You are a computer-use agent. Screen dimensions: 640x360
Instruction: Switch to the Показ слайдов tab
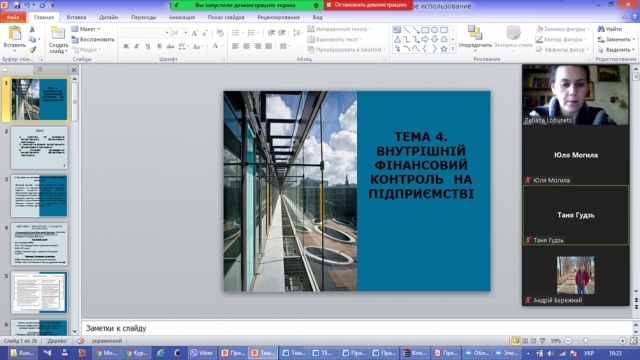point(226,17)
